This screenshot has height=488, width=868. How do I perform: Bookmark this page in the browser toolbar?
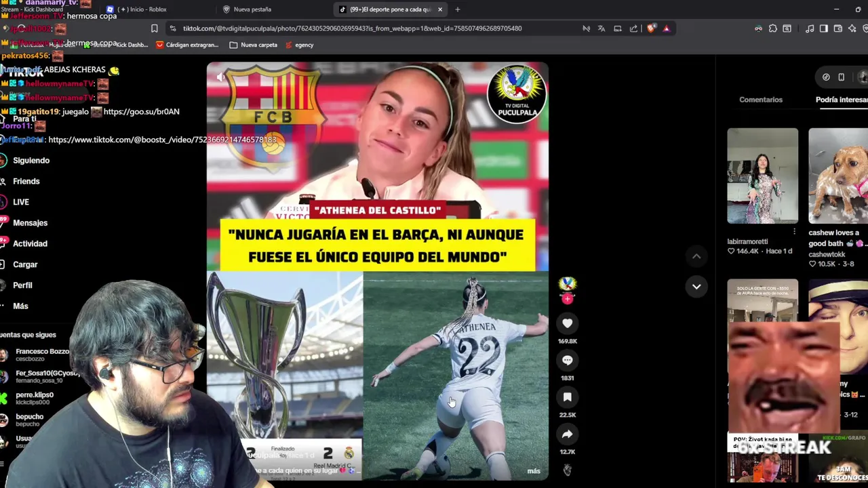pyautogui.click(x=154, y=28)
